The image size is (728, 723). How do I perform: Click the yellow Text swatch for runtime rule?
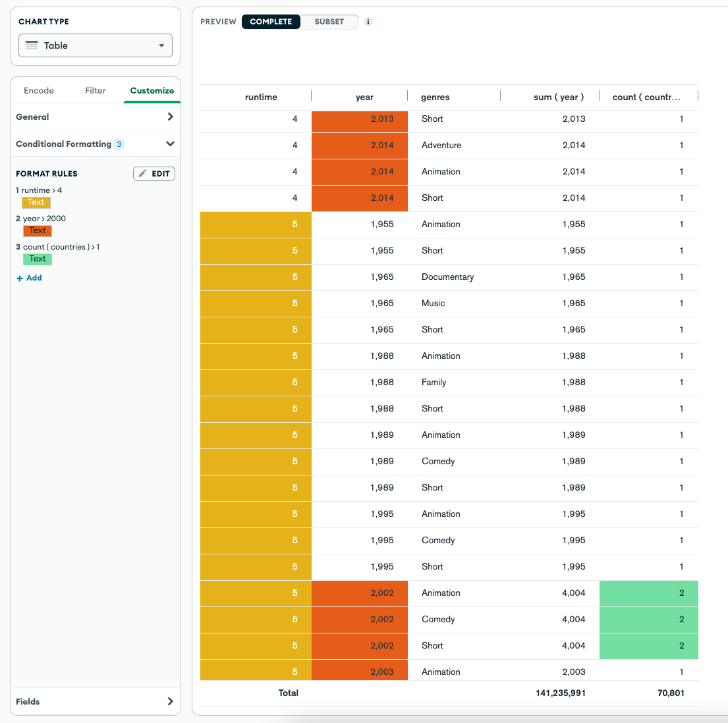click(x=36, y=203)
